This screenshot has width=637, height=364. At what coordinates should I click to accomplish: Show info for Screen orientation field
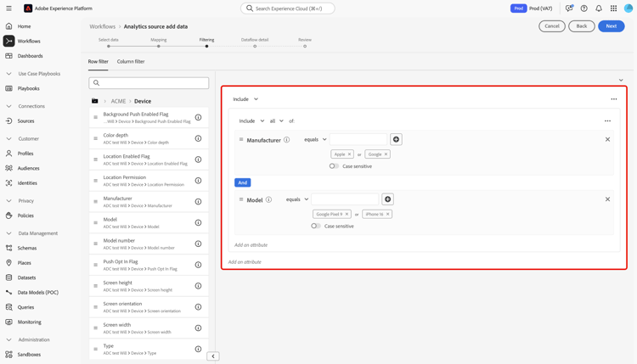(x=198, y=307)
